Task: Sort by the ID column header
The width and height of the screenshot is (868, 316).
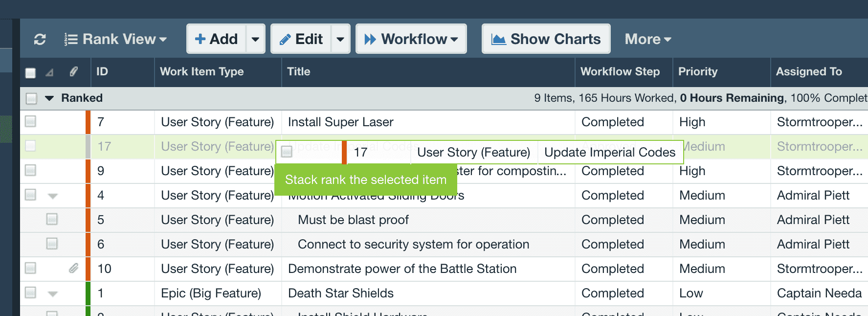Action: click(102, 71)
